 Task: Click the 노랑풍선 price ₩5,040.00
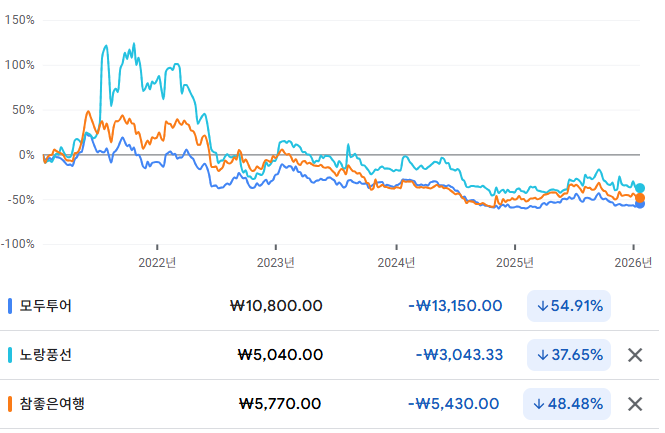(x=280, y=355)
